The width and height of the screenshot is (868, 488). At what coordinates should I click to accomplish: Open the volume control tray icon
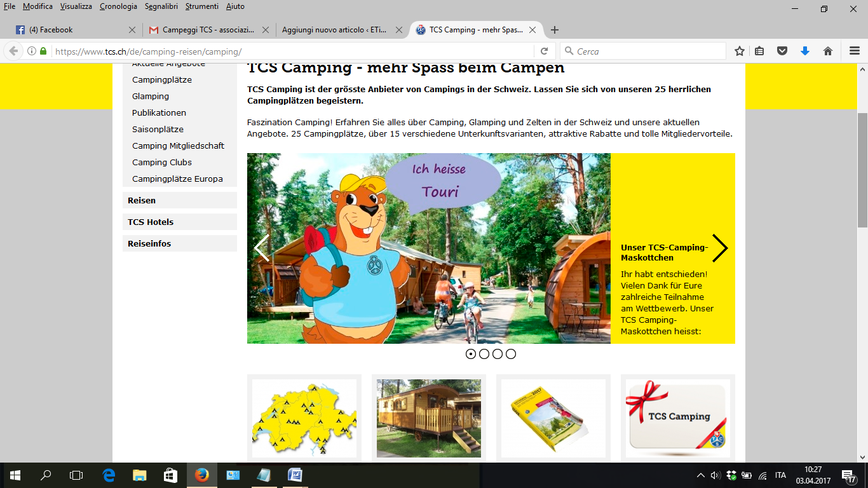pyautogui.click(x=715, y=475)
